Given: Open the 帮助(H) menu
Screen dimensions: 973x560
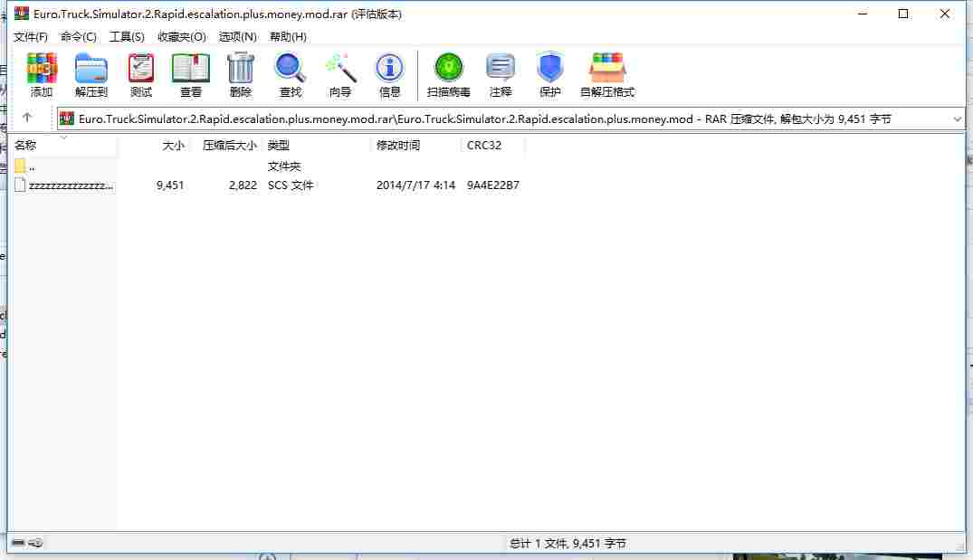Looking at the screenshot, I should tap(288, 36).
